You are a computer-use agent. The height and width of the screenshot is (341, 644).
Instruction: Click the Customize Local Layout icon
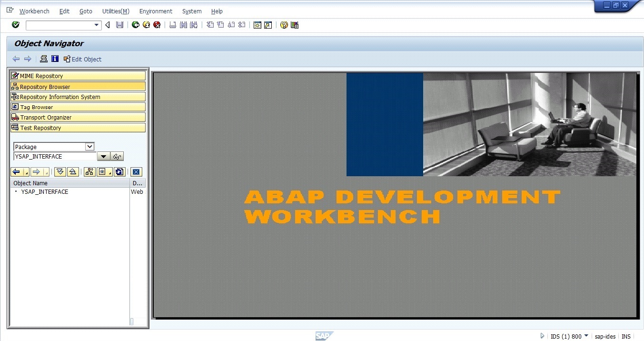point(295,25)
